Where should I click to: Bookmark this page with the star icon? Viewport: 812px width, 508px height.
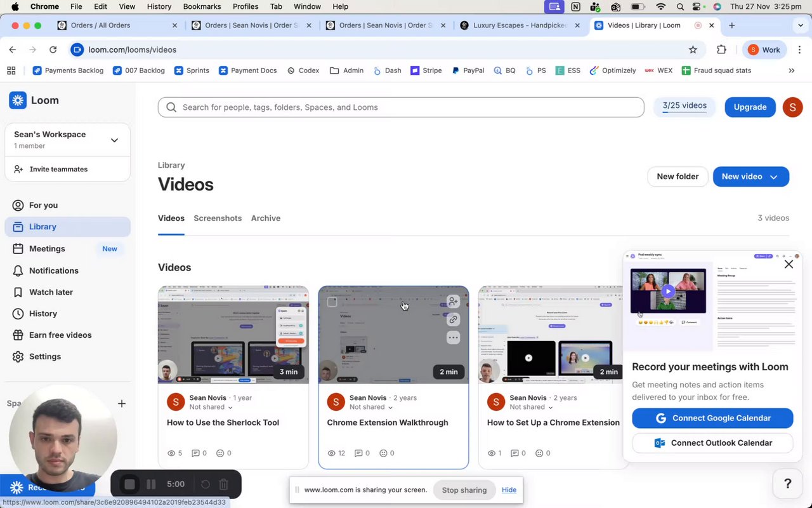[x=693, y=50]
